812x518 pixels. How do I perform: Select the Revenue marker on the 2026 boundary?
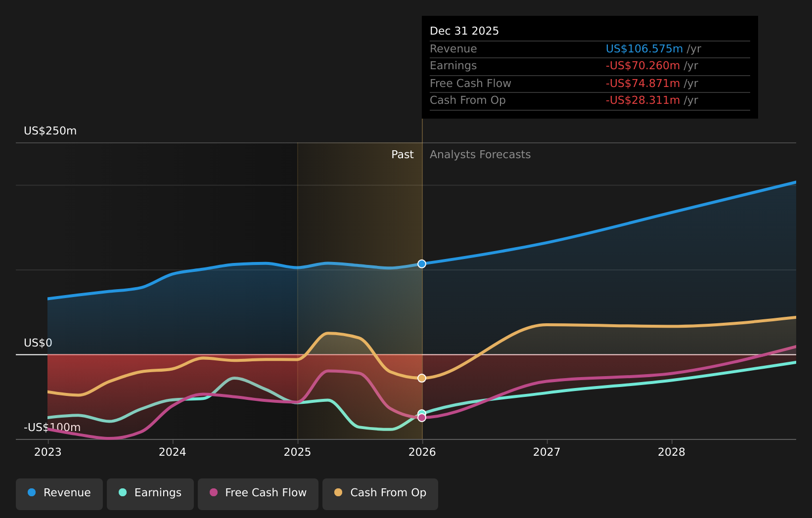click(x=421, y=263)
